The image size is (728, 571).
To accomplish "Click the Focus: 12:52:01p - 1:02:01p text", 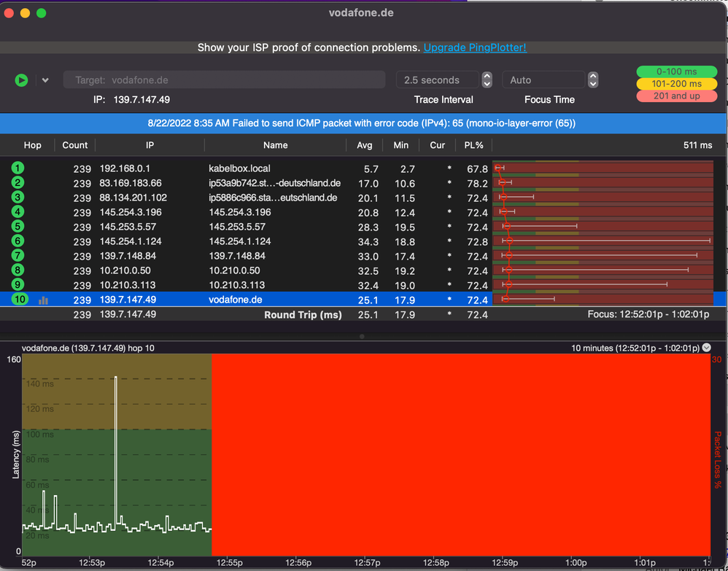I will tap(648, 314).
